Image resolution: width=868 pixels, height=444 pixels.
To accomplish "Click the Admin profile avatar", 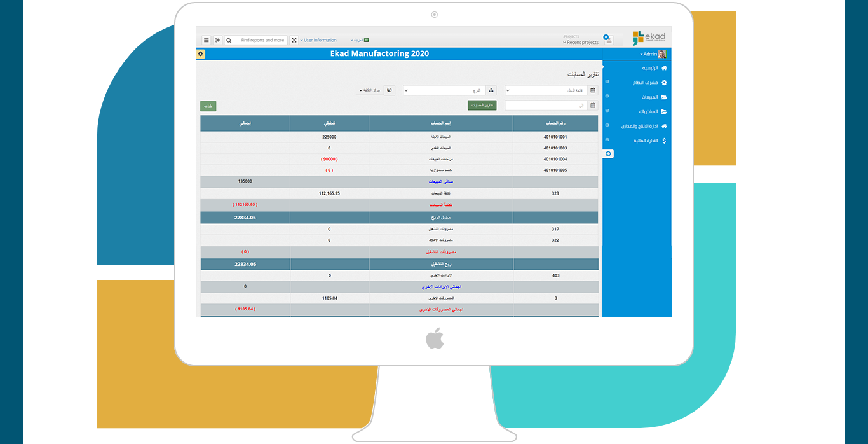I will tap(662, 54).
